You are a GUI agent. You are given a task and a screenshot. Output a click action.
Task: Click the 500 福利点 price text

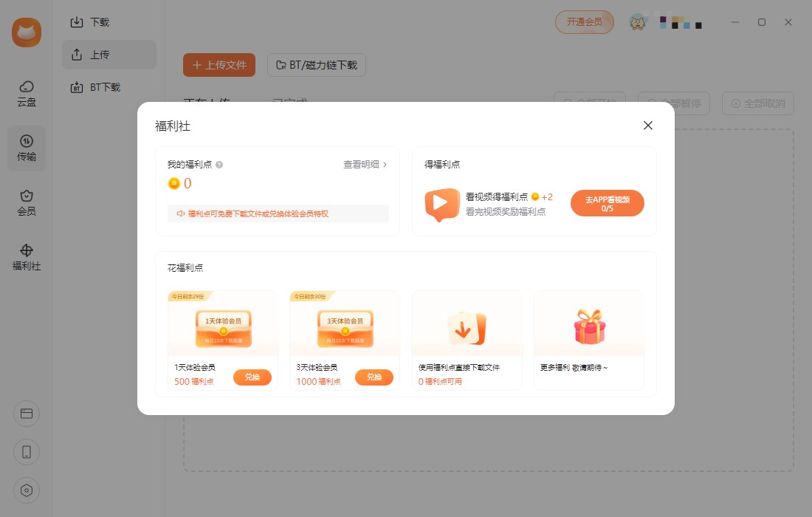(193, 381)
